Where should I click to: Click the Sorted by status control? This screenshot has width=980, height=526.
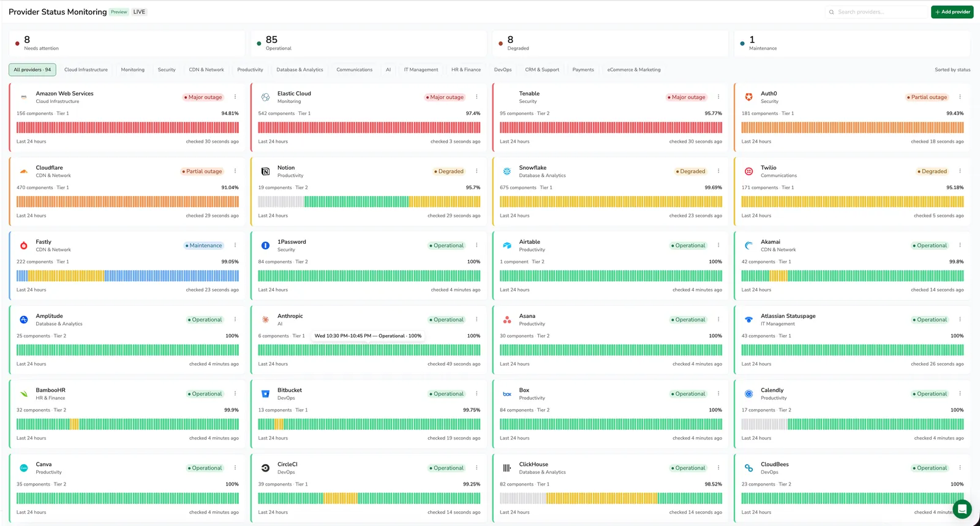(952, 70)
